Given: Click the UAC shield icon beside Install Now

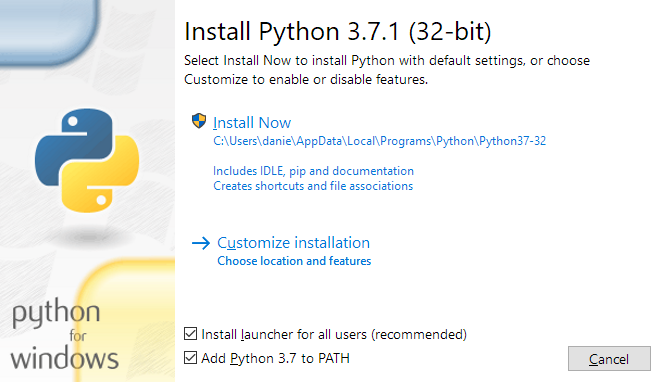Looking at the screenshot, I should point(199,121).
